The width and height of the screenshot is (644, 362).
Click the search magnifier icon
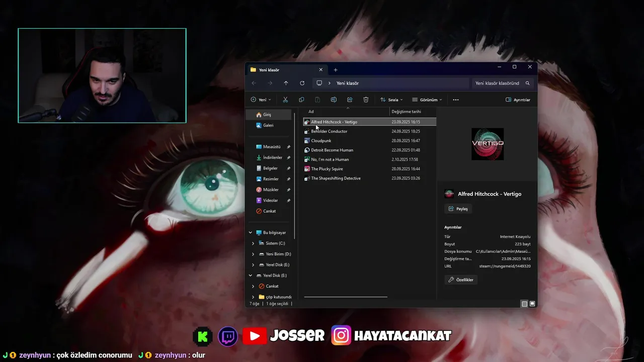coord(527,83)
